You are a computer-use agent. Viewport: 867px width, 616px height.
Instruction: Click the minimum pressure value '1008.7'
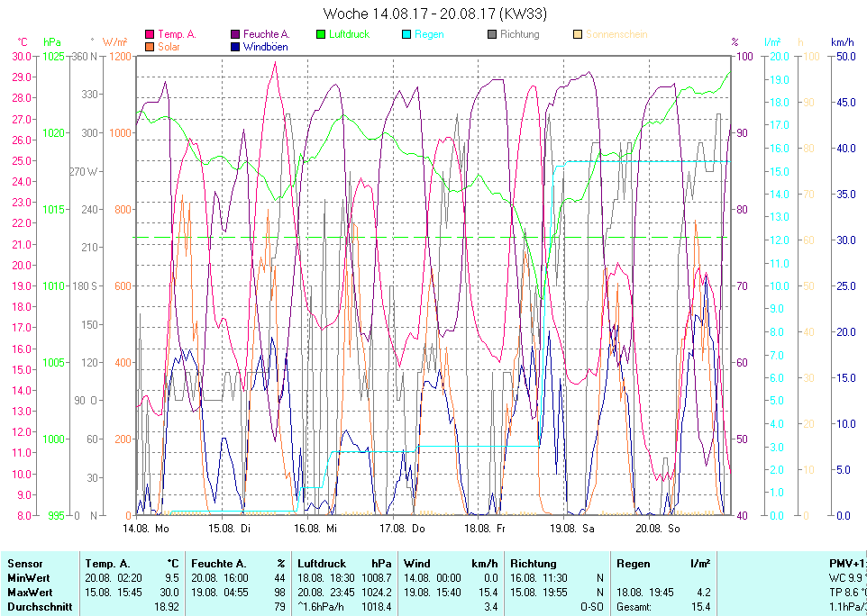(377, 578)
